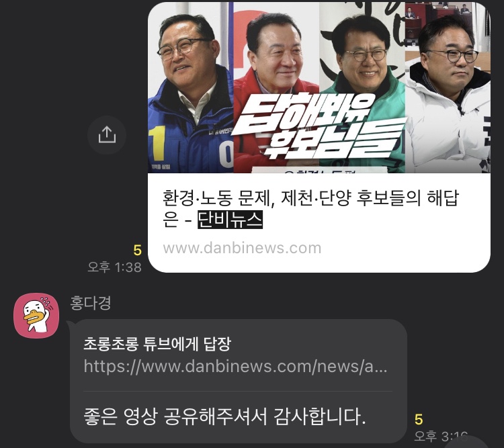
Task: Tap the 답해봐유 후보님들 headline graphic
Action: click(319, 126)
